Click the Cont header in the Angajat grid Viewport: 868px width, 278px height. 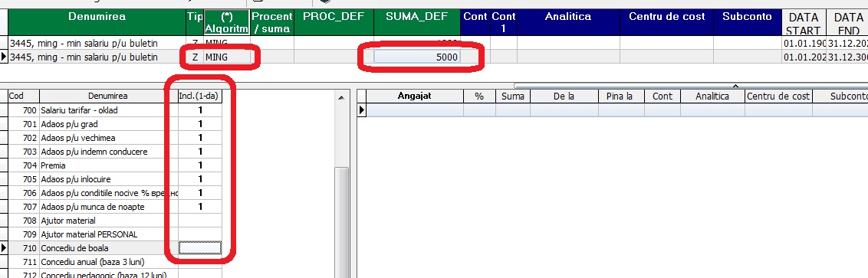coord(663,96)
